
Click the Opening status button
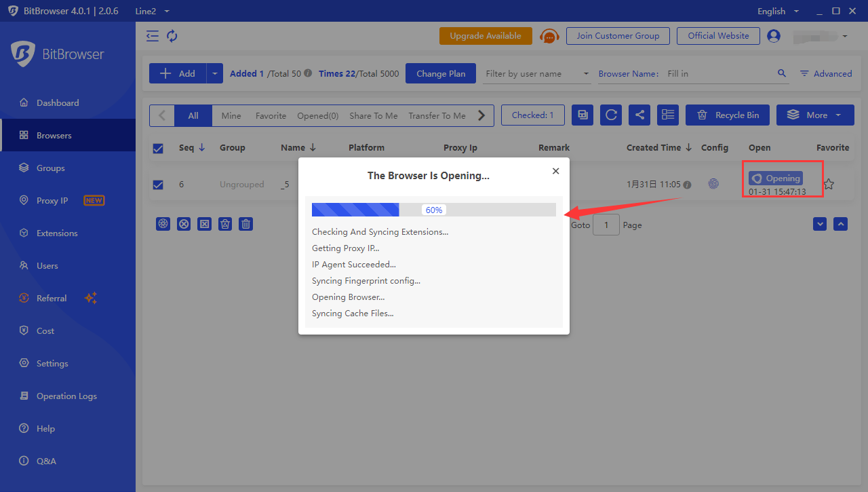tap(776, 178)
